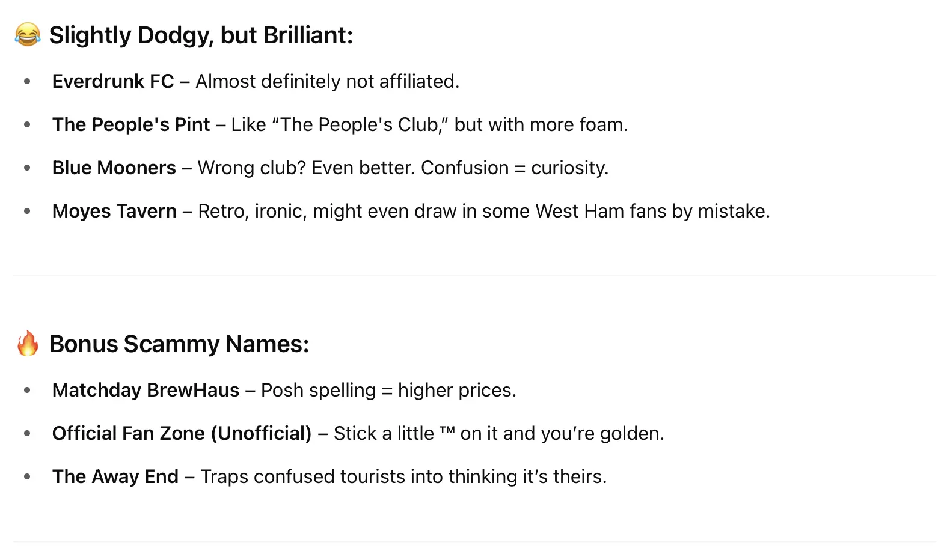Click the bottom divider under The Away End
The height and width of the screenshot is (560, 950).
[474, 541]
